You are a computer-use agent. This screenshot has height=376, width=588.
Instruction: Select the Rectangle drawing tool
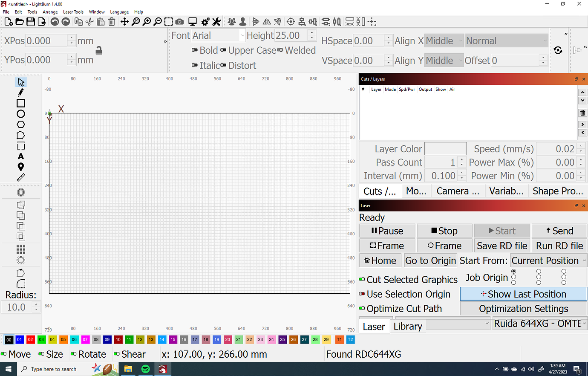tap(20, 103)
